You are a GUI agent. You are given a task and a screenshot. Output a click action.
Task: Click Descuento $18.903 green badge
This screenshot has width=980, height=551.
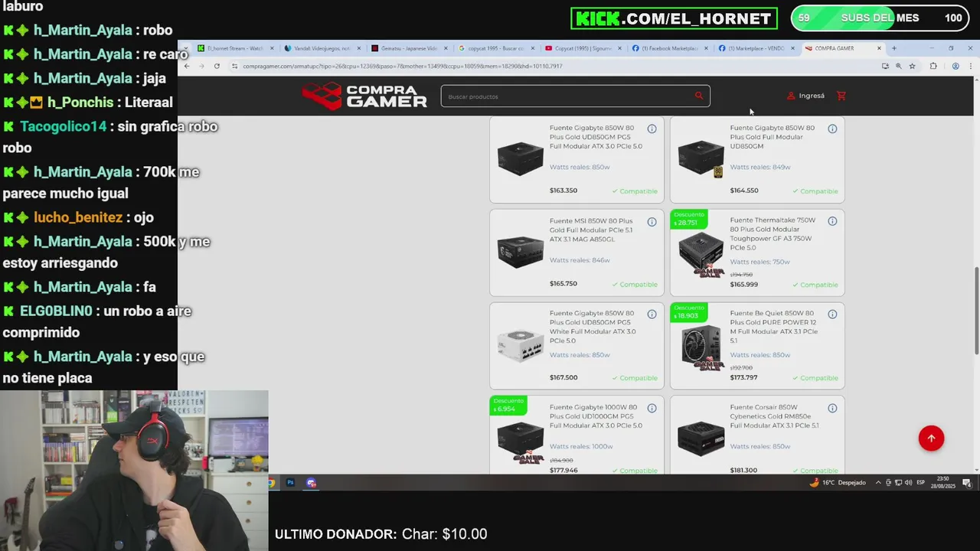point(688,312)
